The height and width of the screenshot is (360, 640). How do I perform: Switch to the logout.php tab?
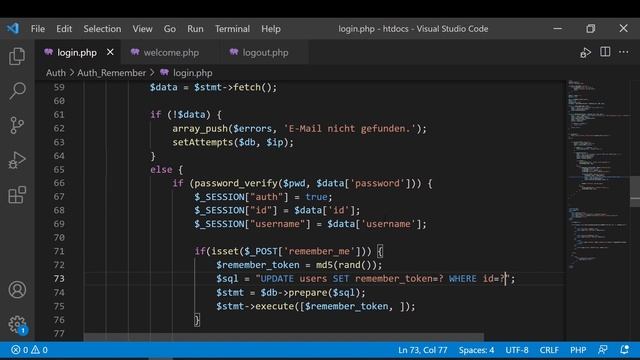click(265, 52)
